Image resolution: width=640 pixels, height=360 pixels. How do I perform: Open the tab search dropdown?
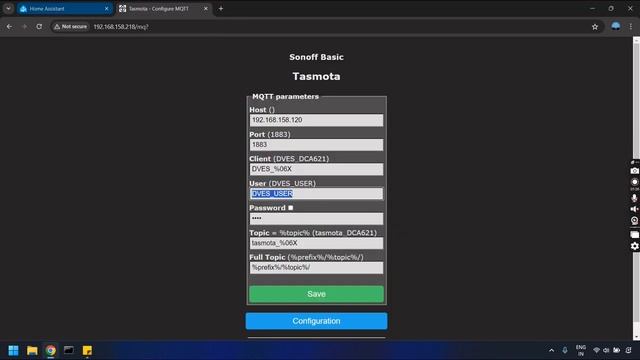click(x=8, y=9)
